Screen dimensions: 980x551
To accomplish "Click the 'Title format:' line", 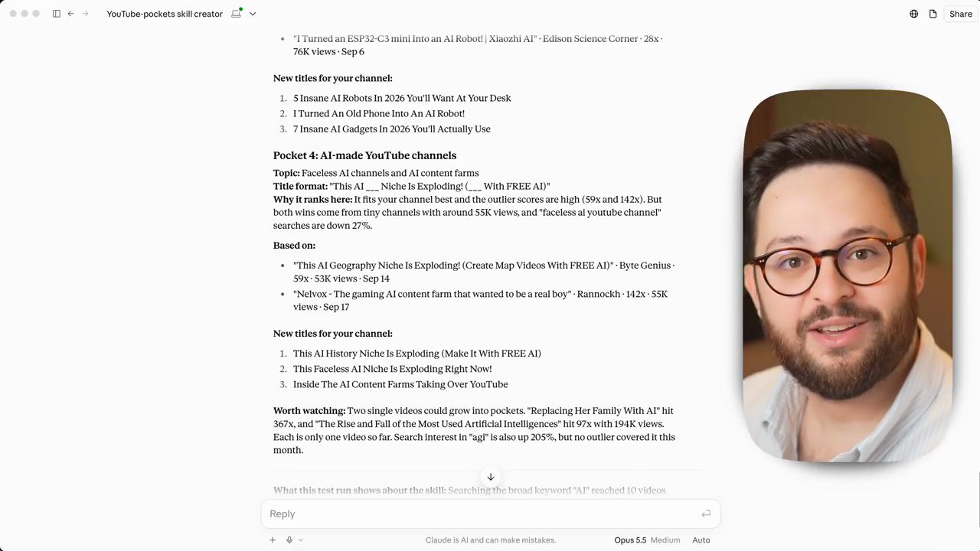I will pos(412,187).
